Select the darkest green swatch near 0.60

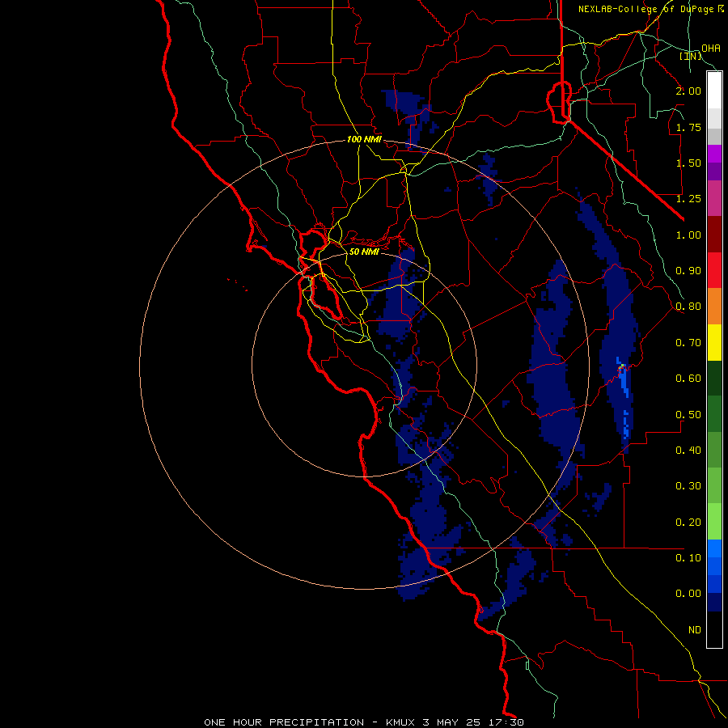click(714, 378)
